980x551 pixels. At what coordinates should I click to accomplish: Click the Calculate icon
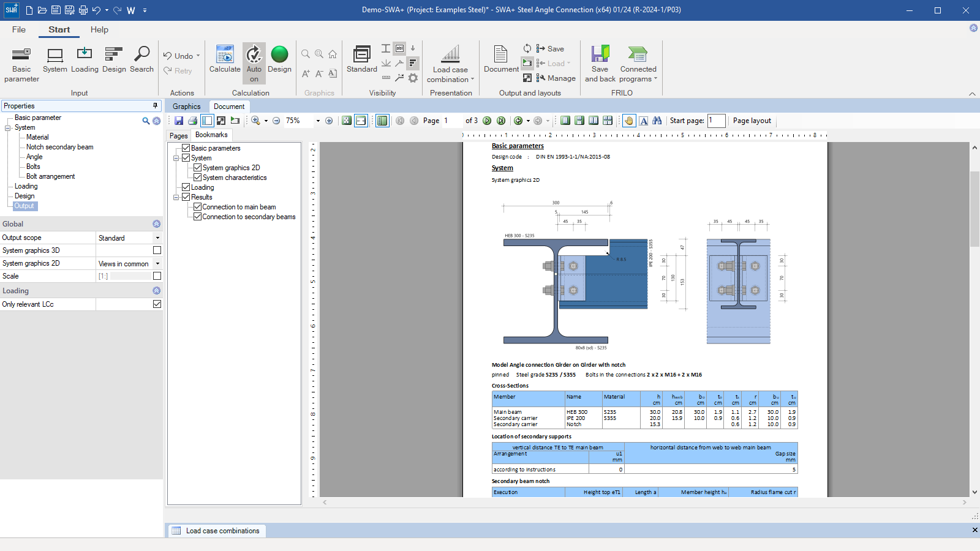pos(225,60)
